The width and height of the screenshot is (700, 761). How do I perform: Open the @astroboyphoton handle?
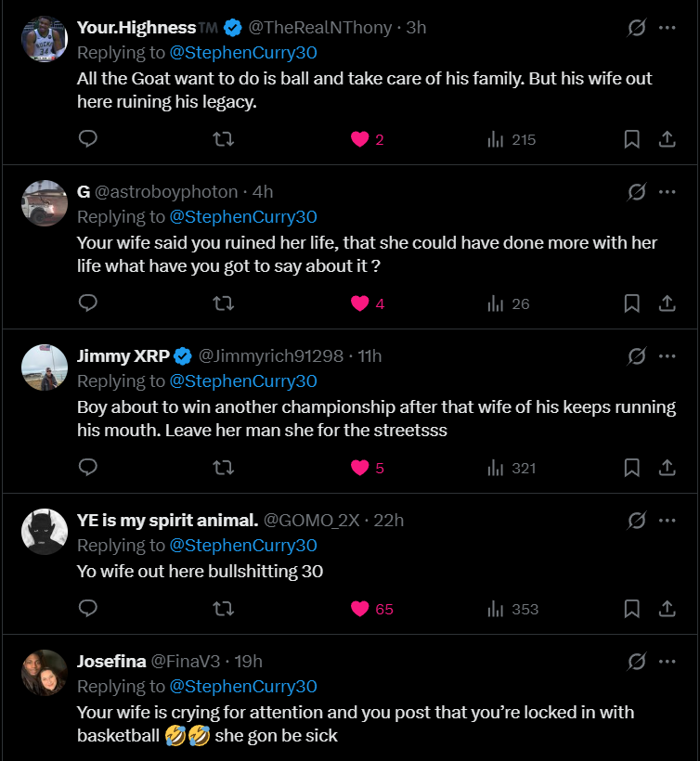coord(166,192)
